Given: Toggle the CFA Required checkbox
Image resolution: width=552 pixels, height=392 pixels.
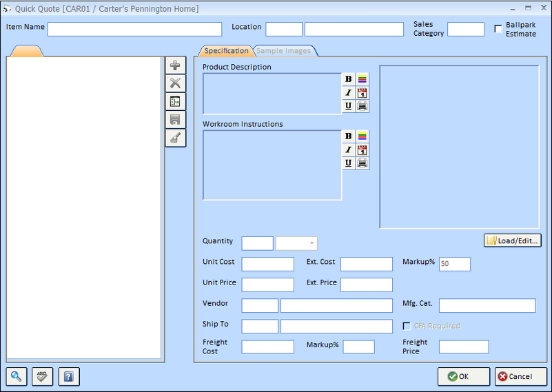Looking at the screenshot, I should coord(407,326).
